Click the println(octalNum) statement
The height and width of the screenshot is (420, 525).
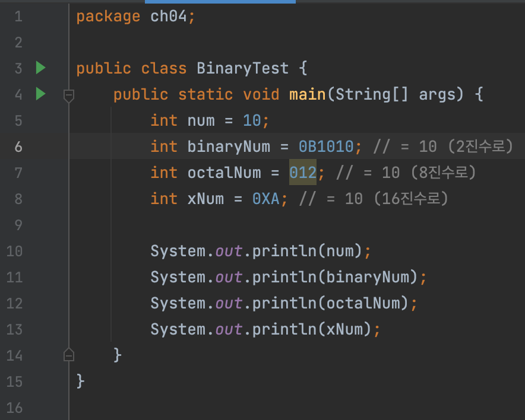point(284,303)
